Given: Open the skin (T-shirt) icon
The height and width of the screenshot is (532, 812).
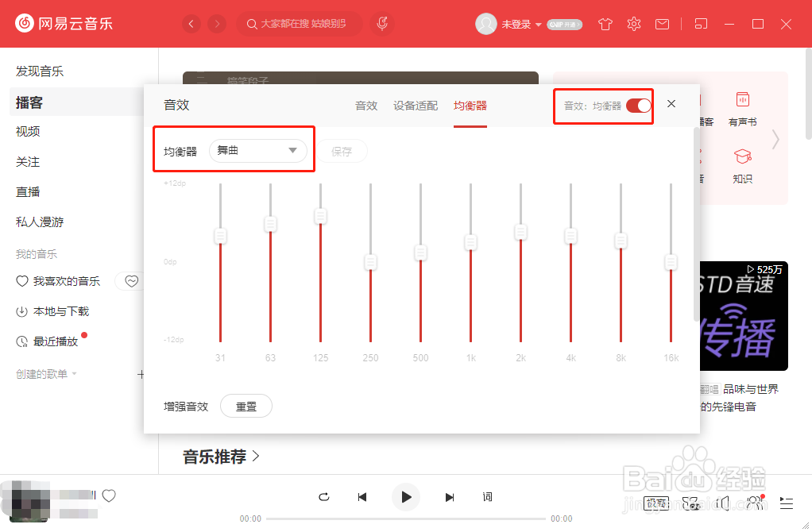Looking at the screenshot, I should click(605, 25).
